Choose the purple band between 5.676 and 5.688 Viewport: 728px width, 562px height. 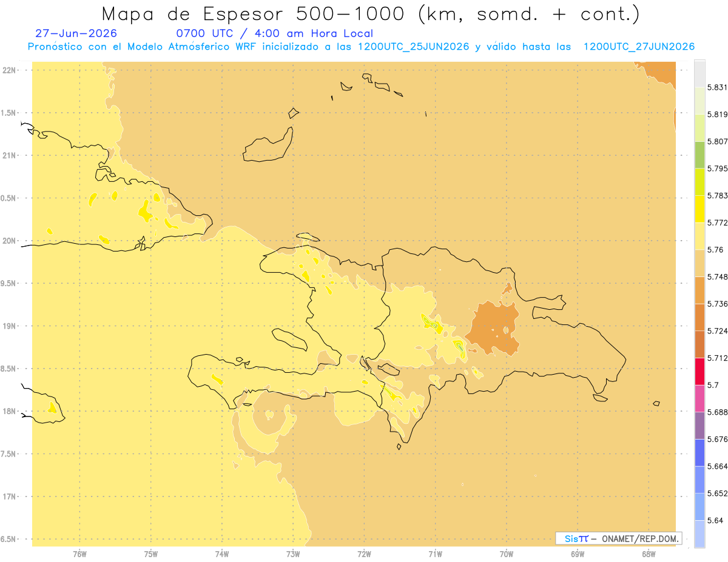(x=699, y=425)
